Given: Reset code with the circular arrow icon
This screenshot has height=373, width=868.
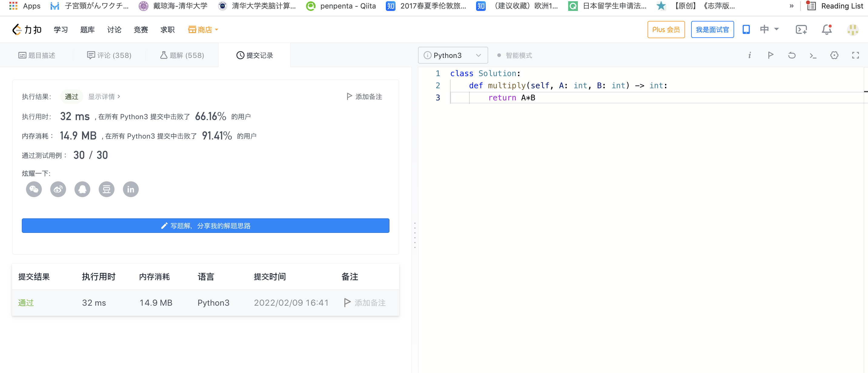Looking at the screenshot, I should point(792,55).
